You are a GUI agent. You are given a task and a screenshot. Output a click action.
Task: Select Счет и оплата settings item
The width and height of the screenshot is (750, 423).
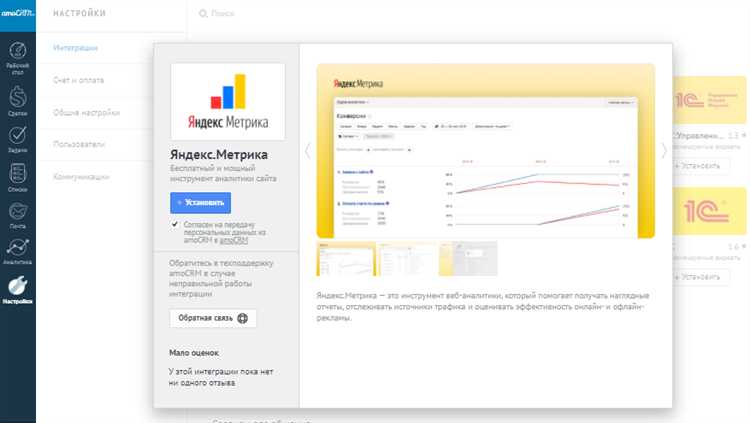[x=78, y=79]
